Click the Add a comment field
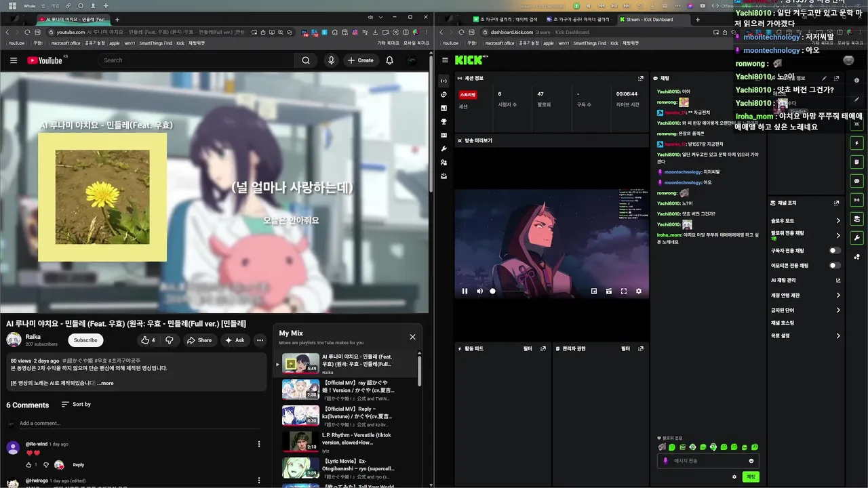 (x=139, y=424)
